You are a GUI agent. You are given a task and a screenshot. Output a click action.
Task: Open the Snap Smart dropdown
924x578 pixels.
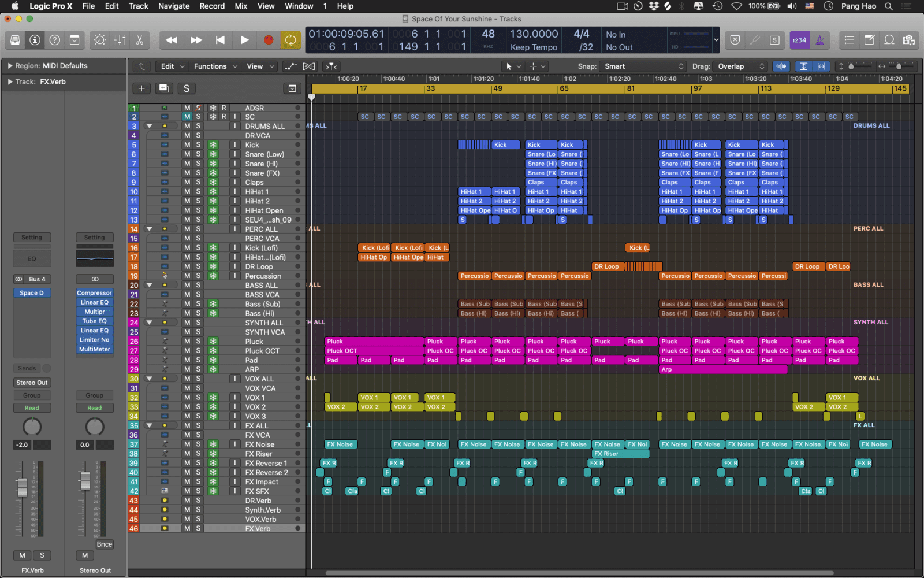click(643, 66)
